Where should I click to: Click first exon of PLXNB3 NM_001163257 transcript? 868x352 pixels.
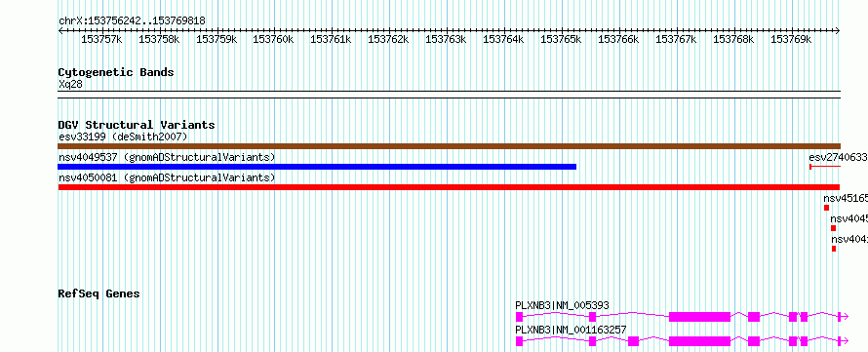click(x=519, y=341)
